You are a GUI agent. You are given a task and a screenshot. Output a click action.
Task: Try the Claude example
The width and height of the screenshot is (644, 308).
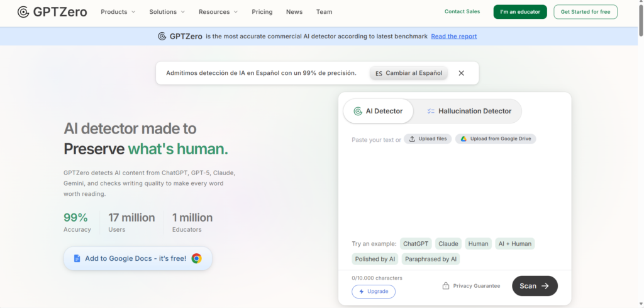point(448,244)
